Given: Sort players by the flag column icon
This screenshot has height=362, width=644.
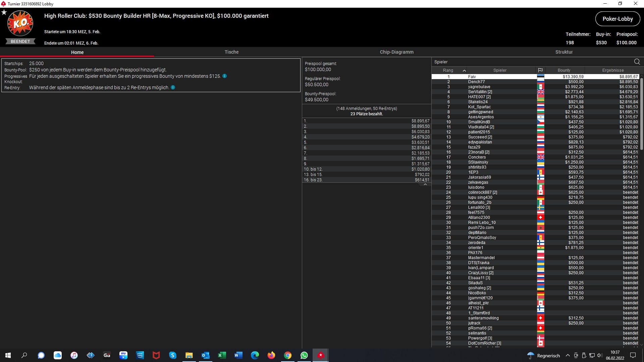Looking at the screenshot, I should (540, 70).
